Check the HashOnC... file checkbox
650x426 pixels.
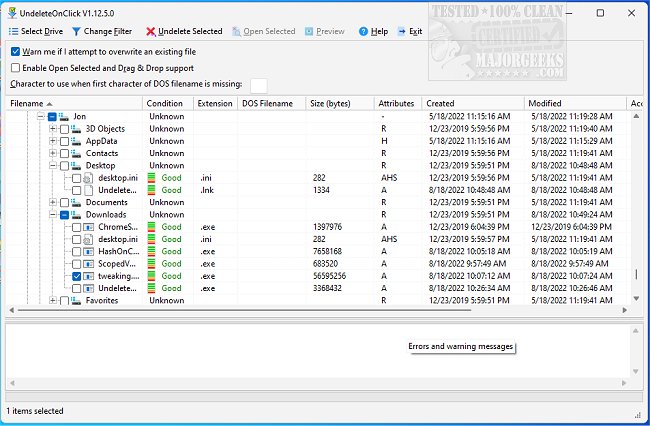76,252
